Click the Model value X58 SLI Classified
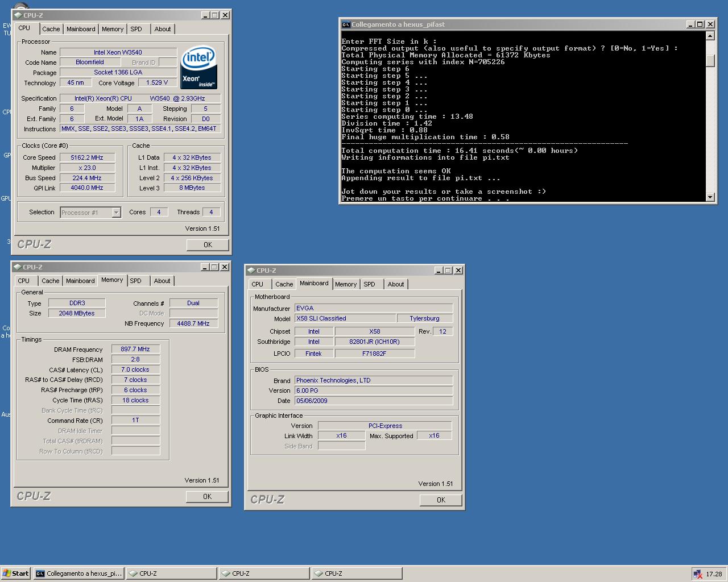 click(x=345, y=318)
